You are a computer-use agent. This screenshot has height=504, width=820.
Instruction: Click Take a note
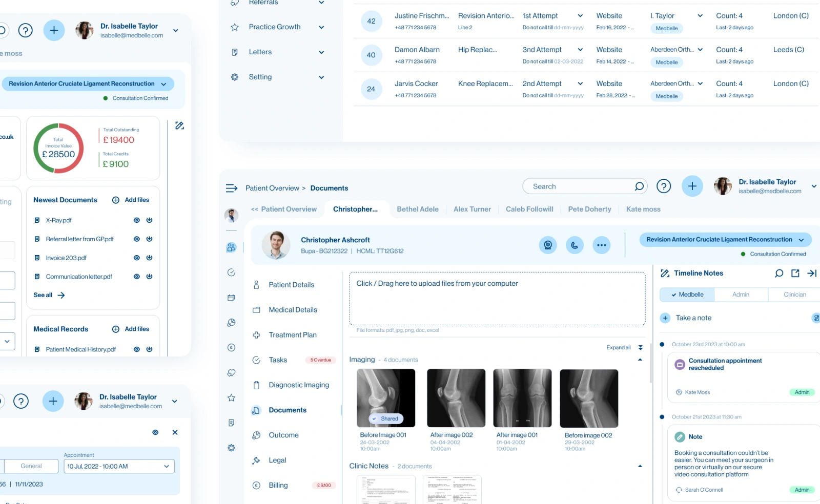click(693, 318)
